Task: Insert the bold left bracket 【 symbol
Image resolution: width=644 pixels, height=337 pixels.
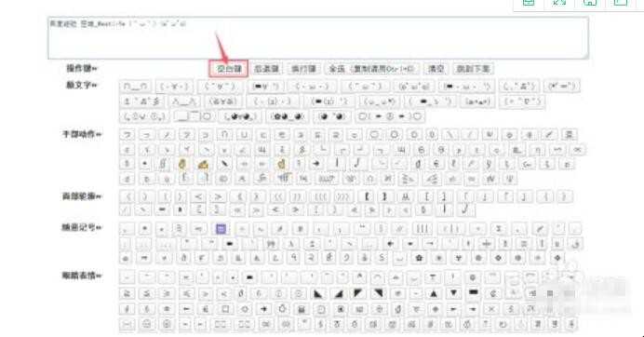Action: tap(367, 196)
